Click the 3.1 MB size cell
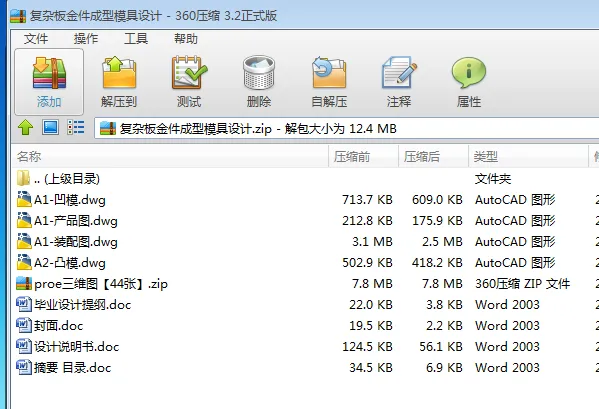599x409 pixels. [372, 242]
